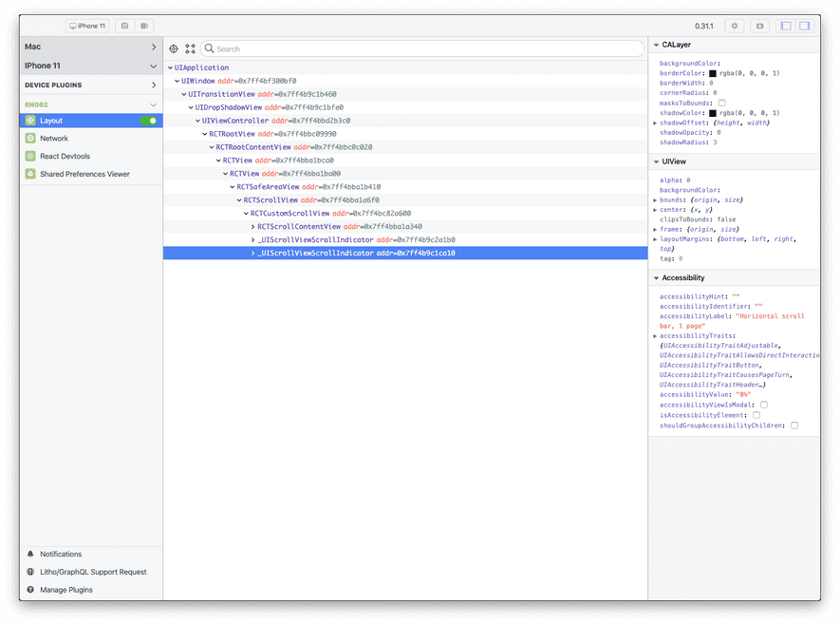Viewport: 840px width, 625px height.
Task: Click the iPhone 11 device selector button
Action: point(88,26)
